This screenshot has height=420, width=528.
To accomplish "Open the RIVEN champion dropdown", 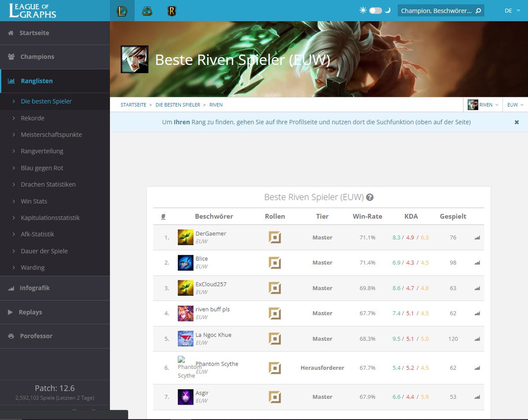I will [484, 105].
